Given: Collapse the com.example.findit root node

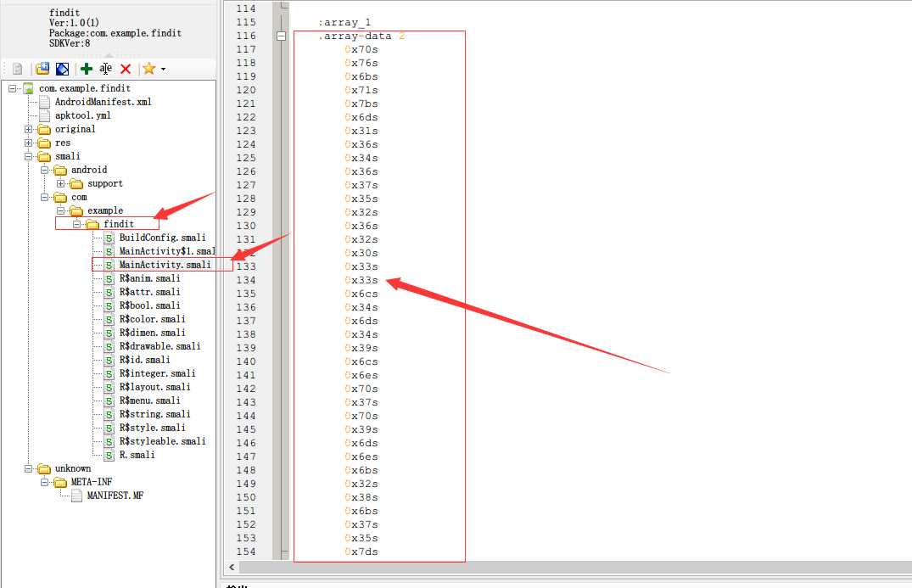Looking at the screenshot, I should coord(12,88).
